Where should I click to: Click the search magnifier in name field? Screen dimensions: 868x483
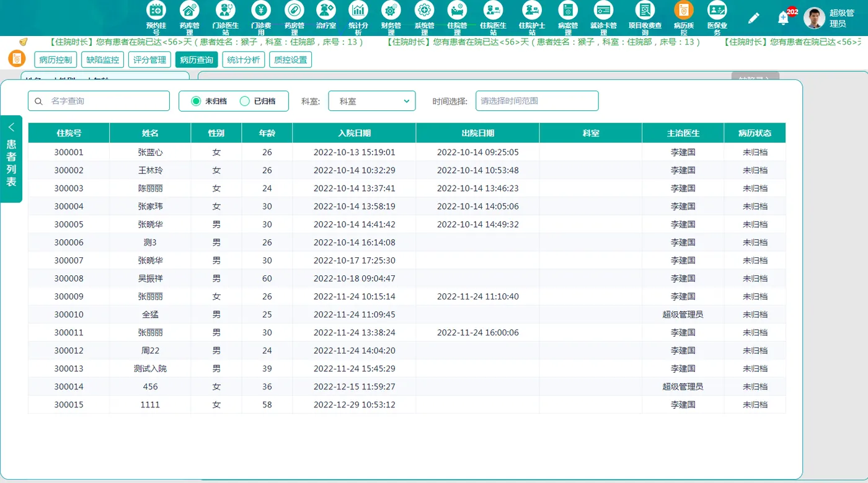click(38, 101)
